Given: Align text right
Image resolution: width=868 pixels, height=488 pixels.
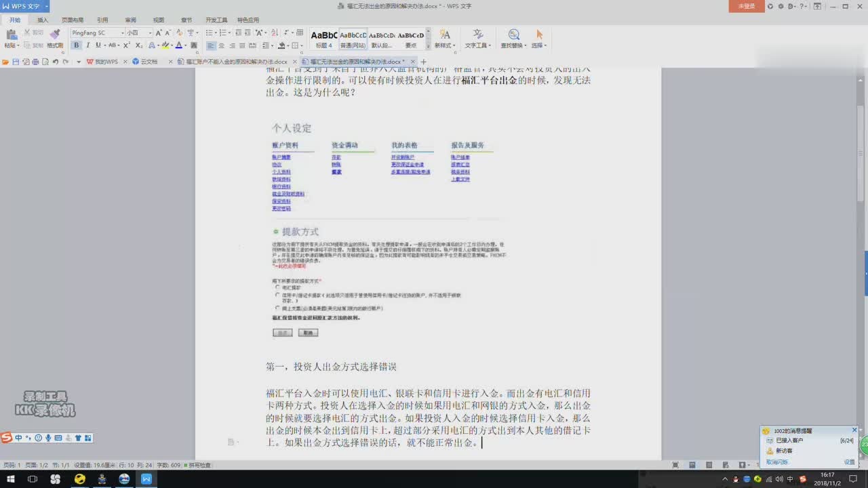Looking at the screenshot, I should point(232,45).
